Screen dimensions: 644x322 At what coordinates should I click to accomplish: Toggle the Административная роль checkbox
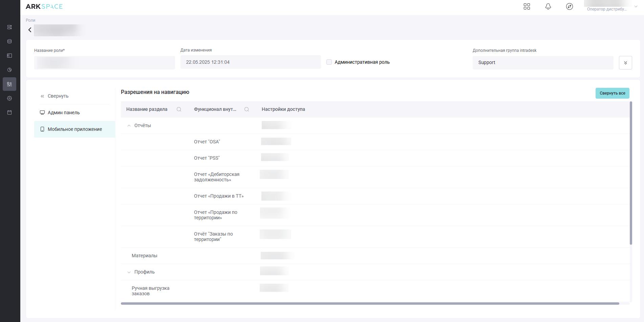(x=329, y=62)
